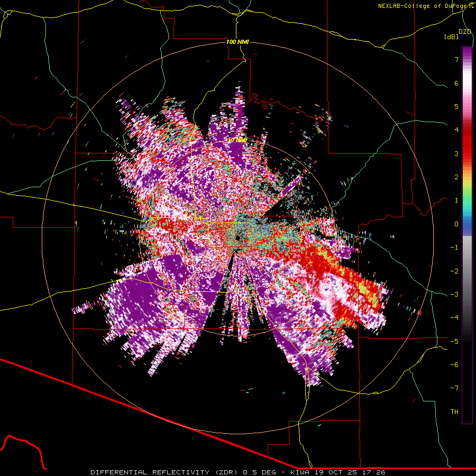Click the purple top segment of color bar
Image resolution: width=476 pixels, height=476 pixels.
[467, 52]
